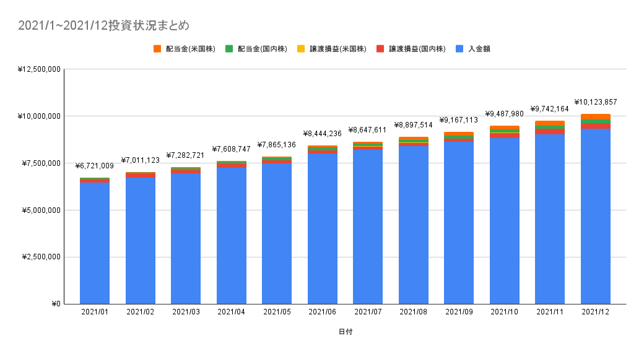The image size is (644, 354).
Task: Click the blue 入金額 legend swatch
Action: point(460,49)
